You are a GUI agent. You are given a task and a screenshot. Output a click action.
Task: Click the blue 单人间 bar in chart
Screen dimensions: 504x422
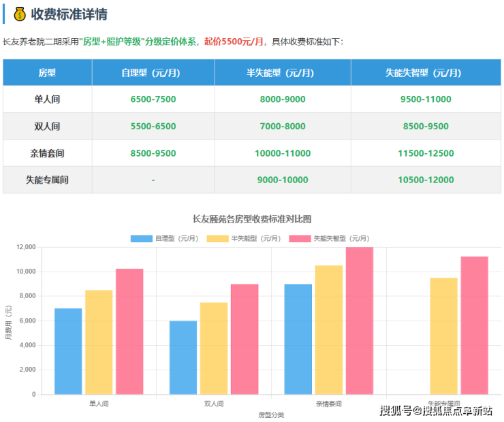[68, 351]
